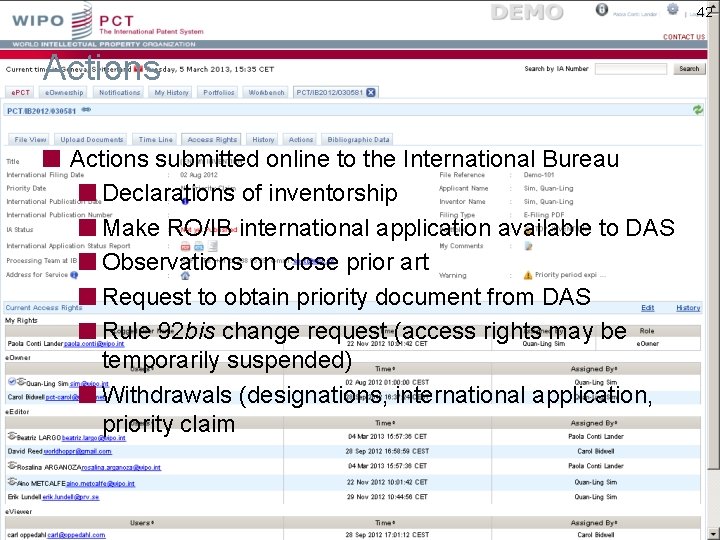Open the Actions sub-tab
The height and width of the screenshot is (540, 720).
[301, 140]
